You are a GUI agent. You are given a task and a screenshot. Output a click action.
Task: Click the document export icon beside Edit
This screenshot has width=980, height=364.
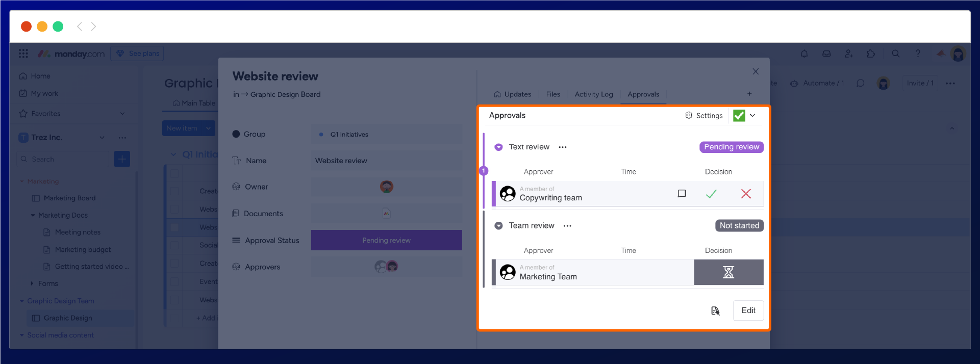715,310
